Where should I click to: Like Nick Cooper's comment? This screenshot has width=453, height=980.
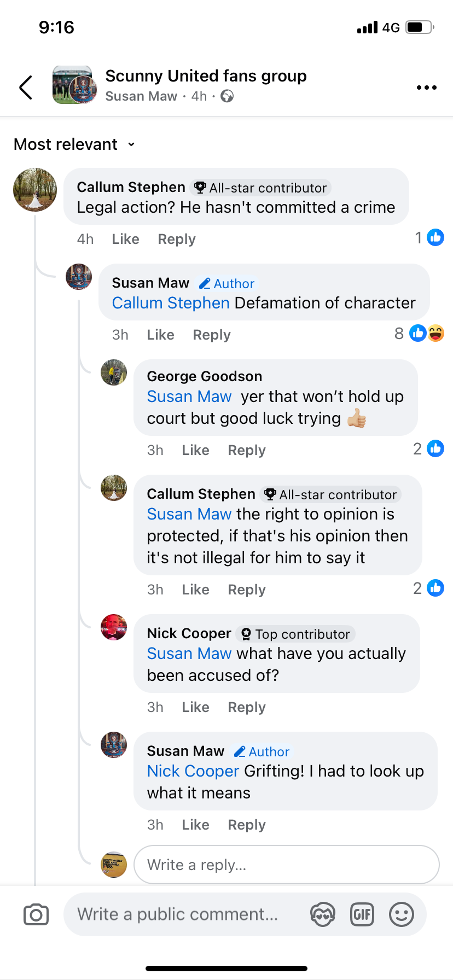coord(195,707)
